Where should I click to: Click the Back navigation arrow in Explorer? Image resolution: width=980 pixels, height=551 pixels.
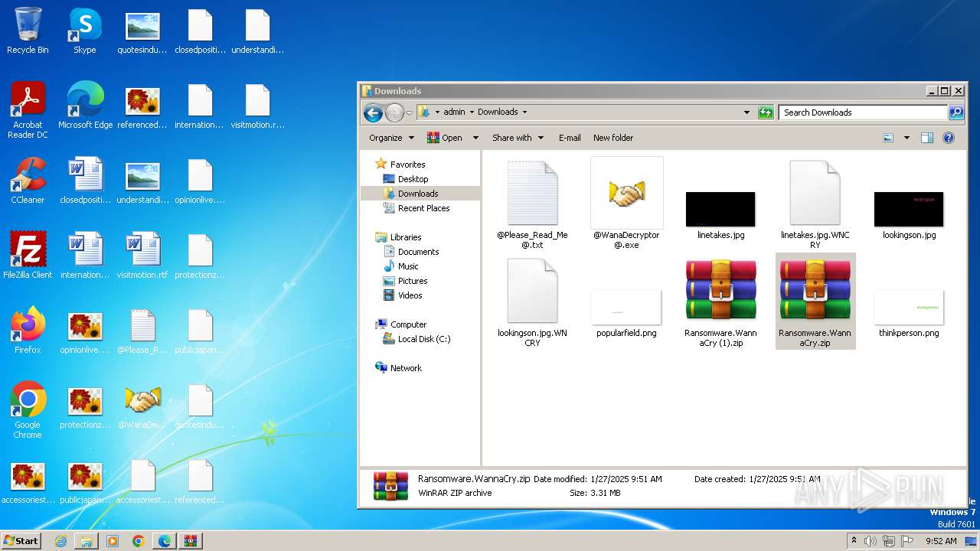click(x=373, y=112)
